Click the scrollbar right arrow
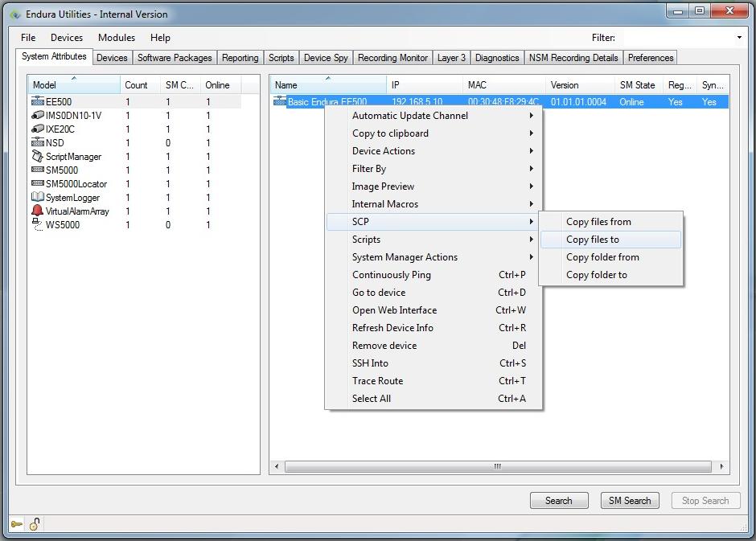 pyautogui.click(x=721, y=466)
